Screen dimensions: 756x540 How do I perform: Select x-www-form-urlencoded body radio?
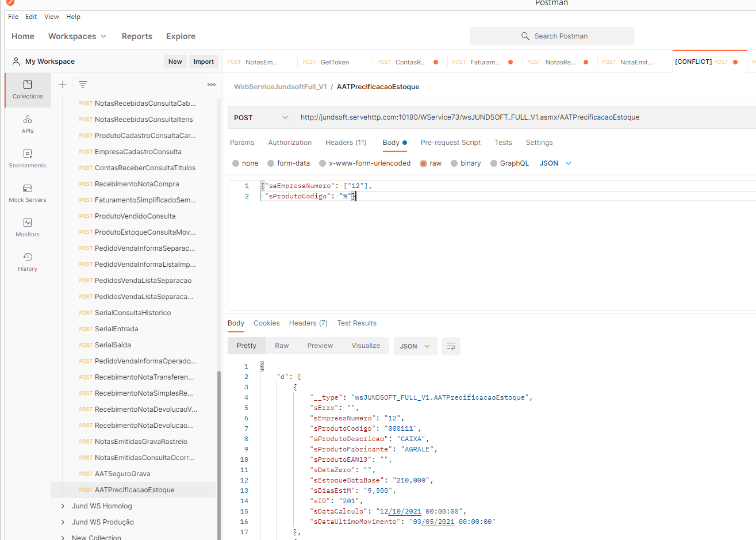pyautogui.click(x=323, y=163)
